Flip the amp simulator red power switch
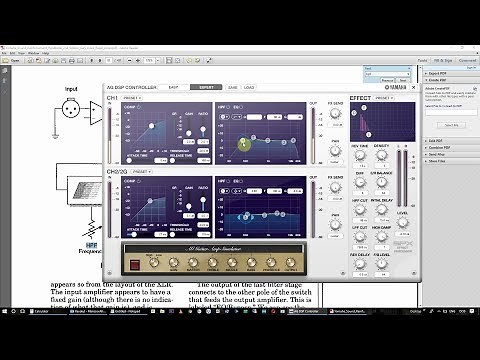This screenshot has height=360, width=480. point(134,265)
